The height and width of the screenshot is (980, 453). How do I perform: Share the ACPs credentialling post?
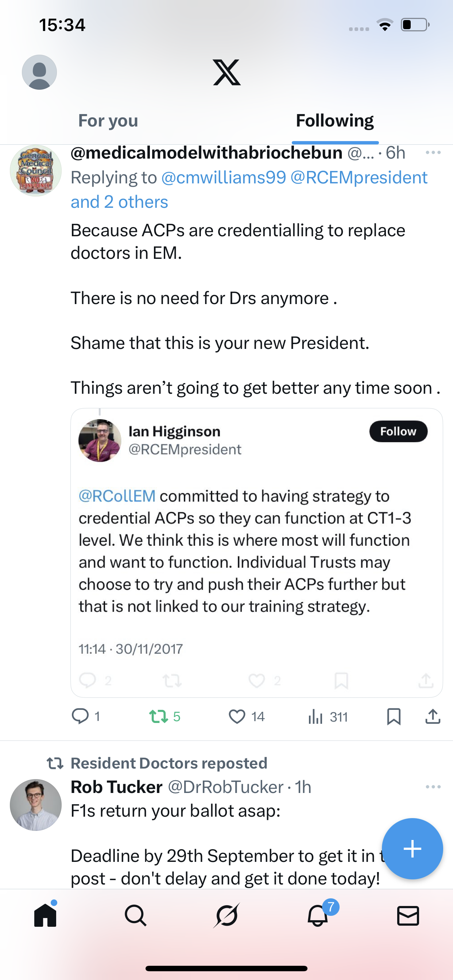coord(433,716)
